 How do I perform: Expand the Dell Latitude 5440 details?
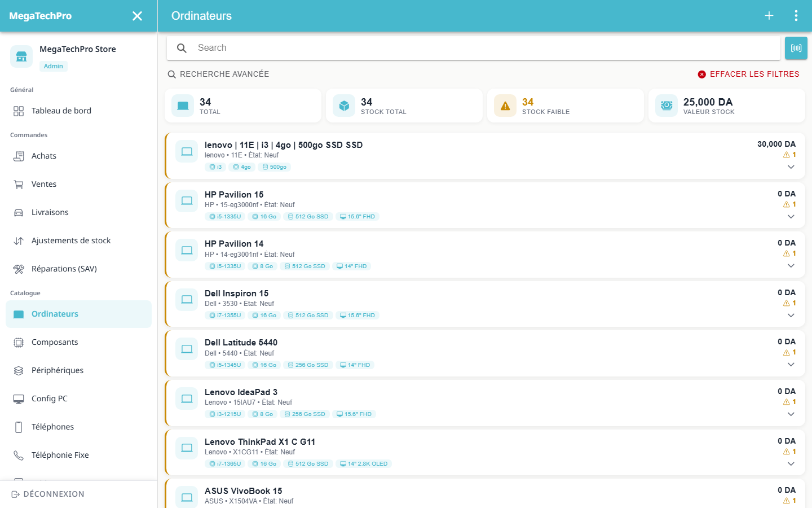(791, 365)
